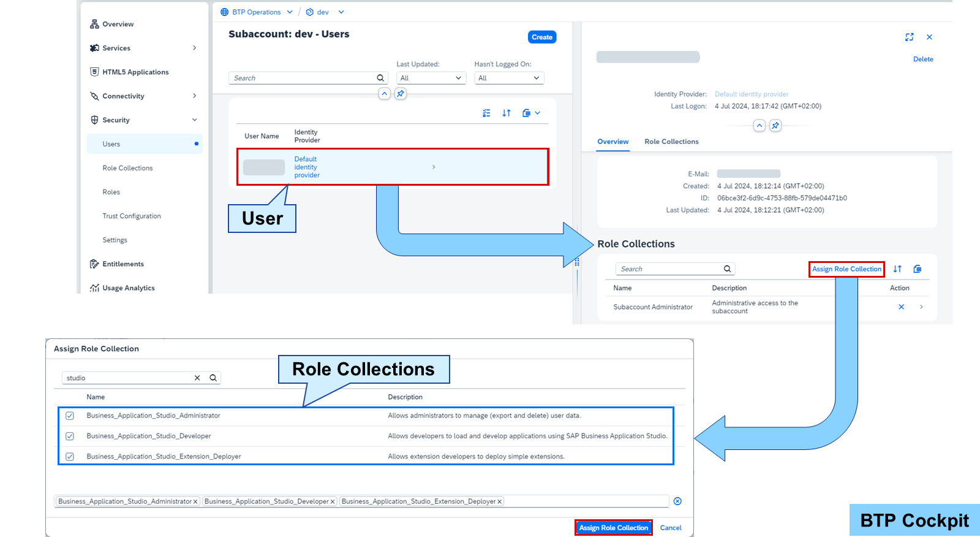Expand the Services menu chevron
Image resolution: width=980 pixels, height=537 pixels.
[x=195, y=48]
